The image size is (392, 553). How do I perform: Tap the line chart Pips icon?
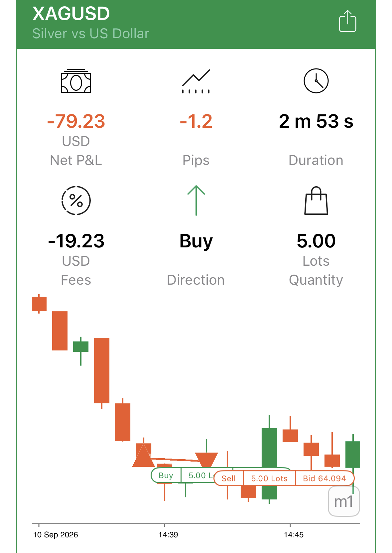pyautogui.click(x=196, y=81)
